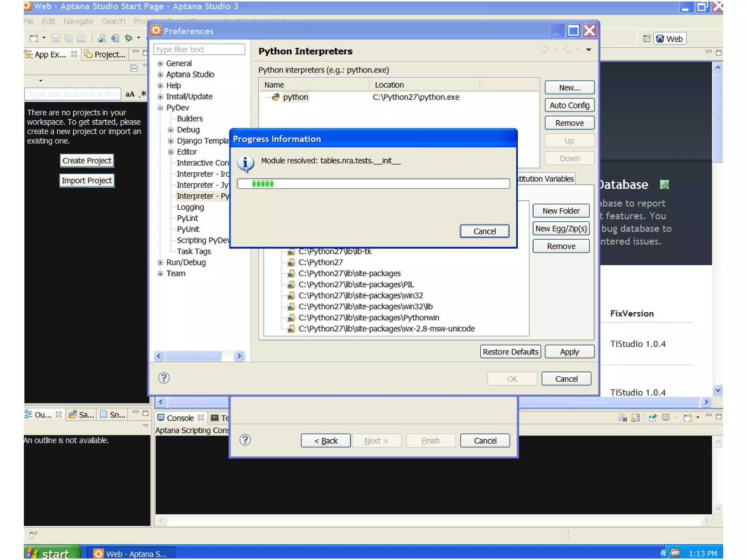The image size is (747, 560).
Task: Click the New Egg/Zip(s) button
Action: pyautogui.click(x=561, y=229)
